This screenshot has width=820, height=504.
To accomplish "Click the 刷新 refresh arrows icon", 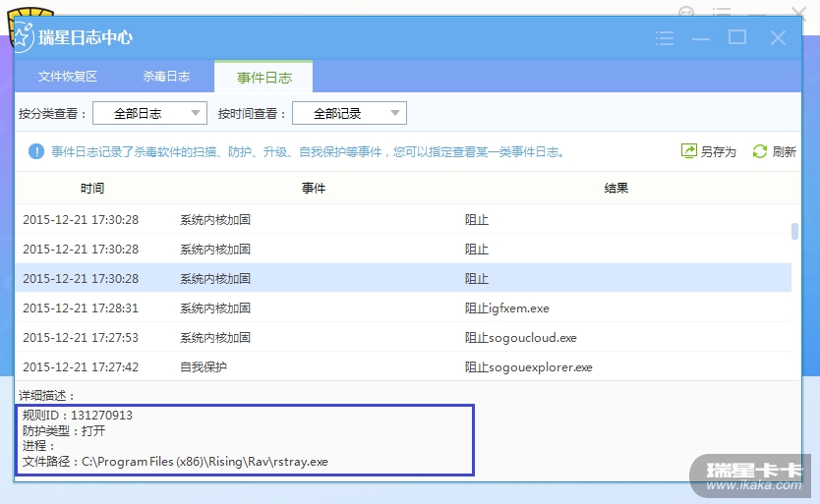I will [x=759, y=151].
